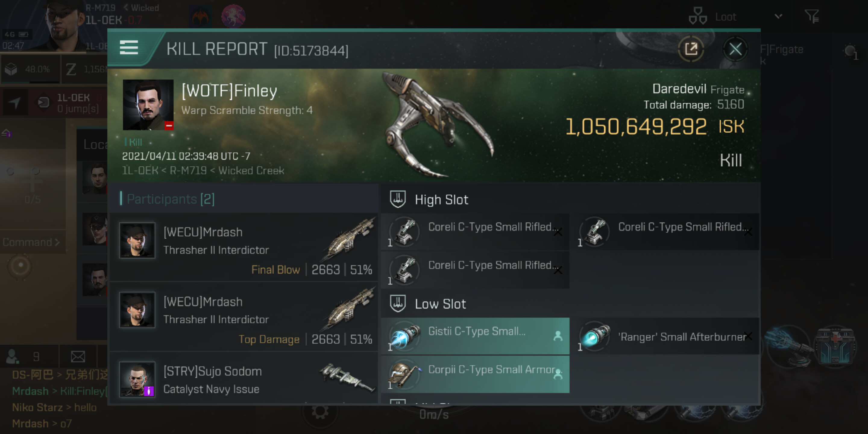Click the share kill report icon
This screenshot has height=434, width=868.
coord(691,49)
